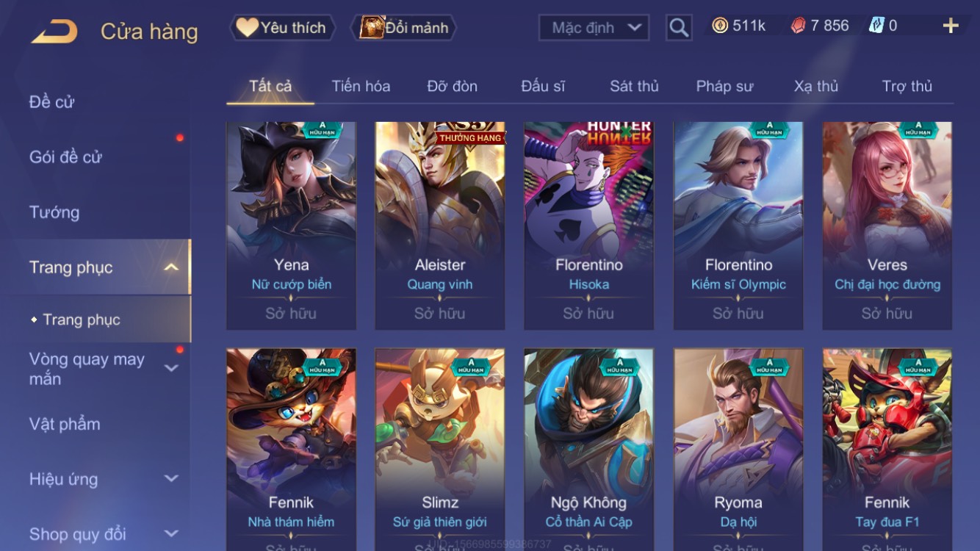Tap the plus icon to add currency

951,26
